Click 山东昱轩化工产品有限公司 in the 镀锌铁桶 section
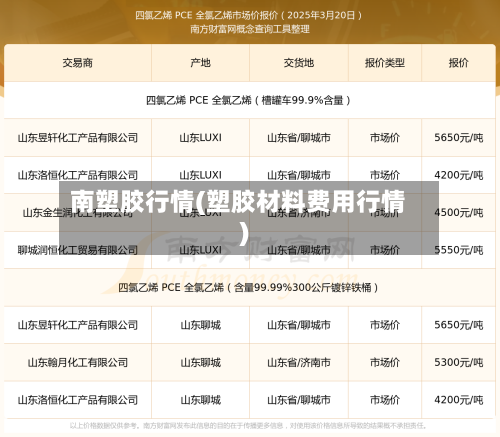 pyautogui.click(x=78, y=325)
